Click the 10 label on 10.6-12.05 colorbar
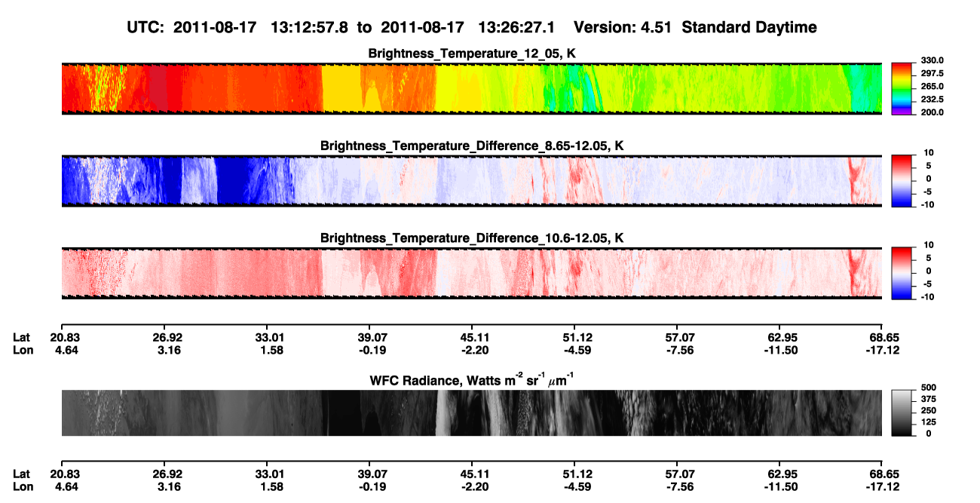Screen dimensions: 980x503 [928, 245]
